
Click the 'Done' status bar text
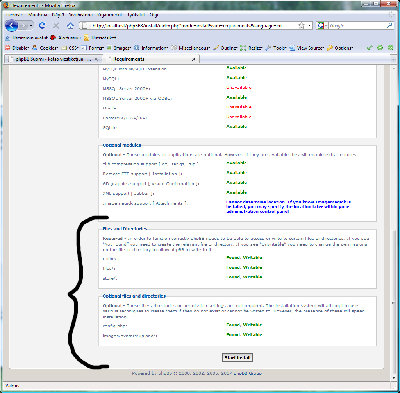[x=12, y=385]
